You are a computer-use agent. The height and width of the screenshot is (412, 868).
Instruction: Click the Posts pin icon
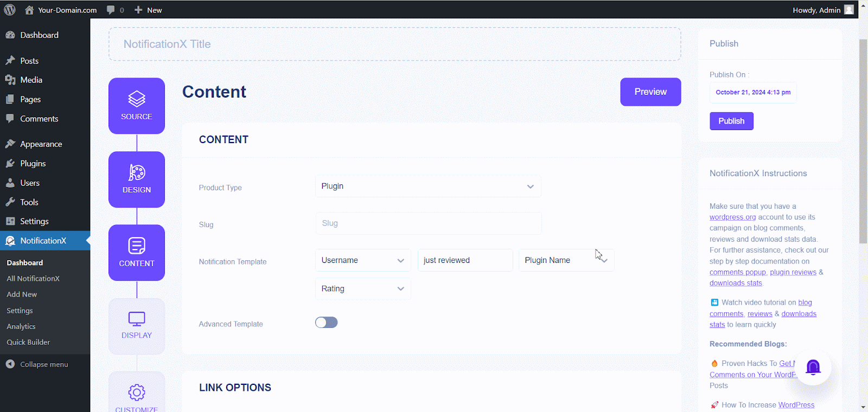(10, 61)
